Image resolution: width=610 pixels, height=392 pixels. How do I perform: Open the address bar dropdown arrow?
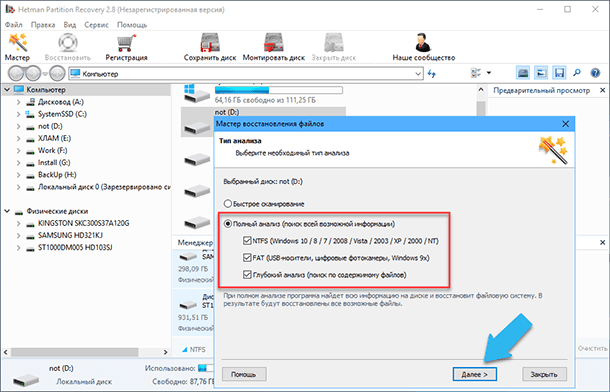pos(418,74)
